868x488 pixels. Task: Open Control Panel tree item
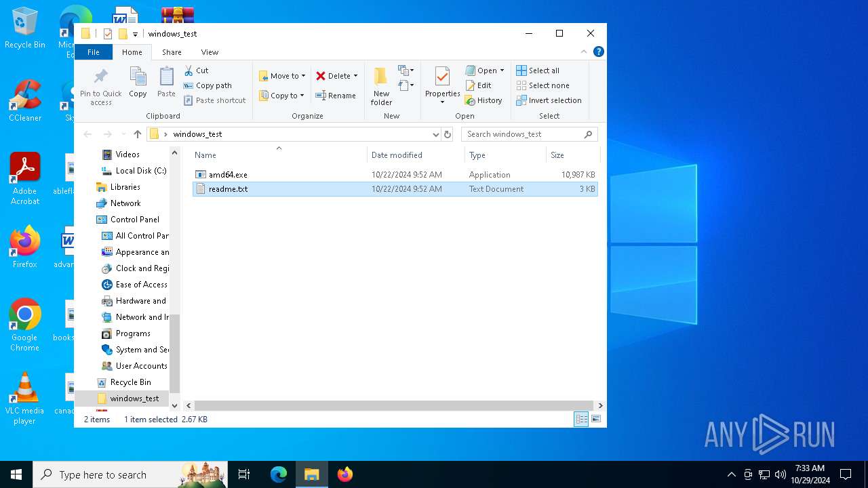128,220
